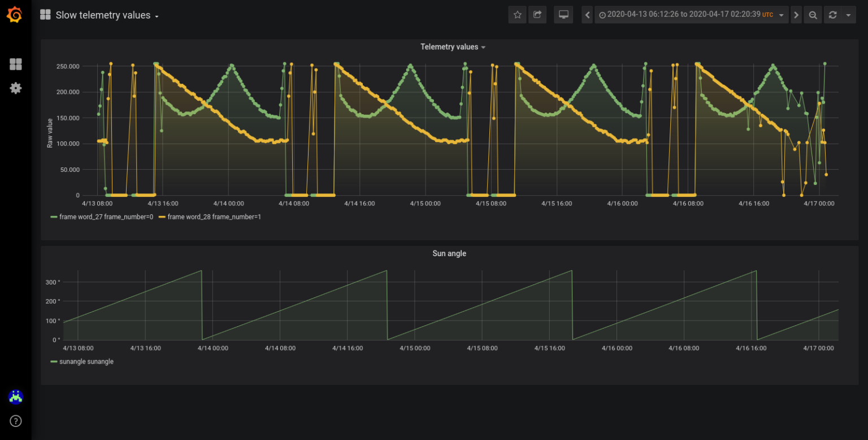Image resolution: width=868 pixels, height=440 pixels.
Task: Click the Grafana logo
Action: pos(15,14)
